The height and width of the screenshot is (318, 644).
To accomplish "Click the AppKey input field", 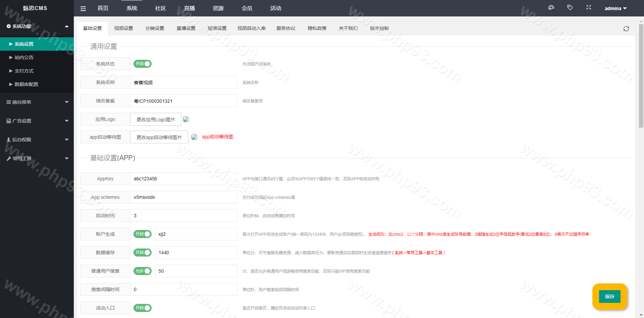I will pyautogui.click(x=183, y=179).
